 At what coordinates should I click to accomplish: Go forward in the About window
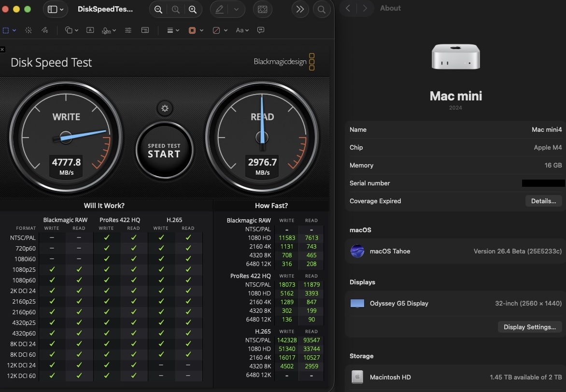[365, 8]
